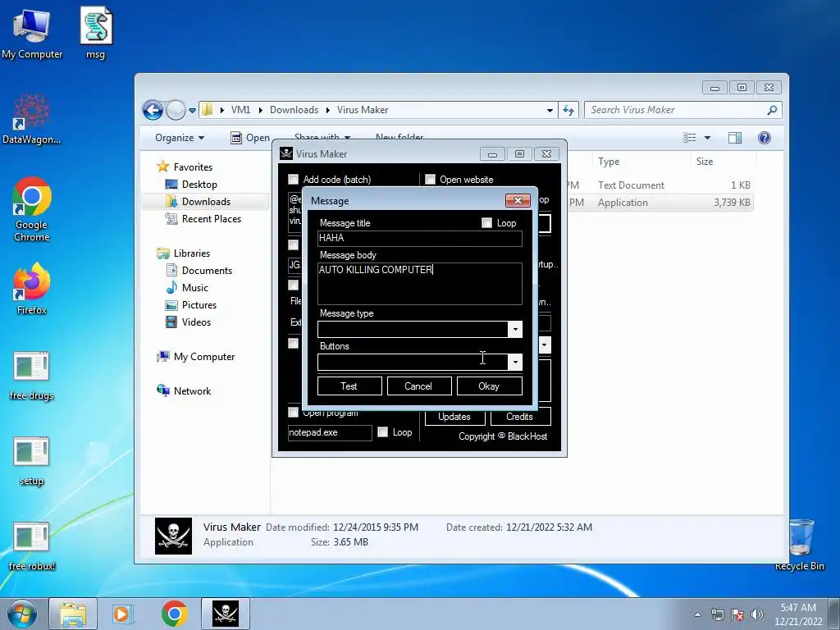Change view icon in Explorer toolbar

[689, 138]
